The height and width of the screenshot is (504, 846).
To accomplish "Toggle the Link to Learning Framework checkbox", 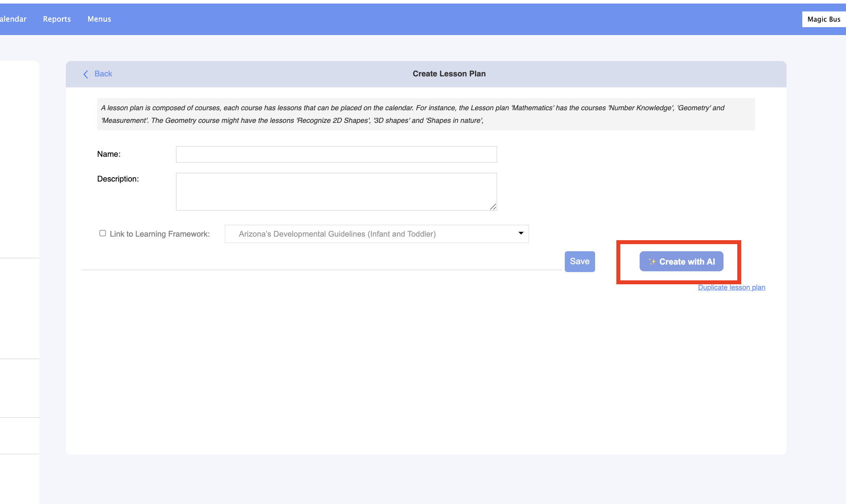I will (102, 233).
